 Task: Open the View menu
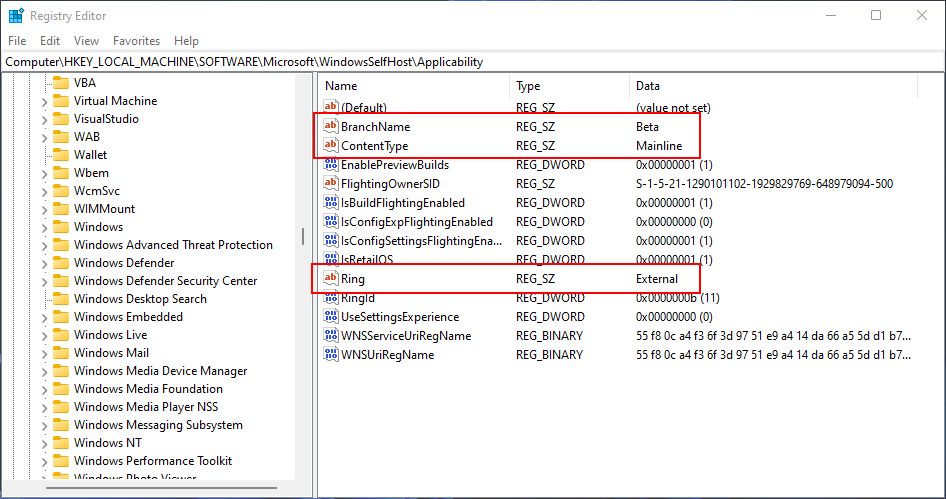click(x=86, y=40)
